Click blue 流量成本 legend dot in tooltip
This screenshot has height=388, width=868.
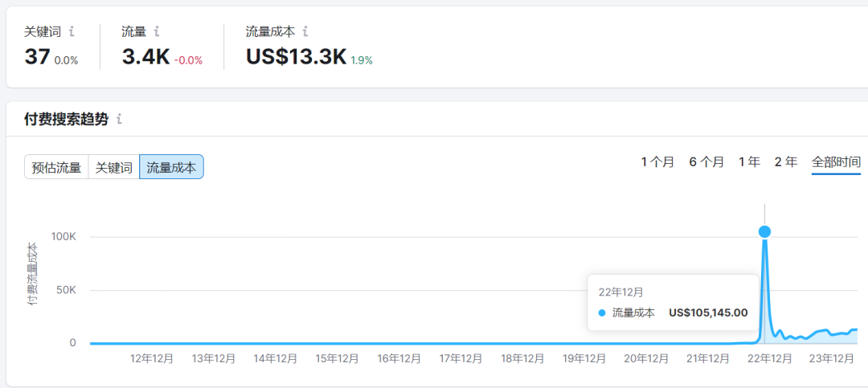[x=602, y=312]
